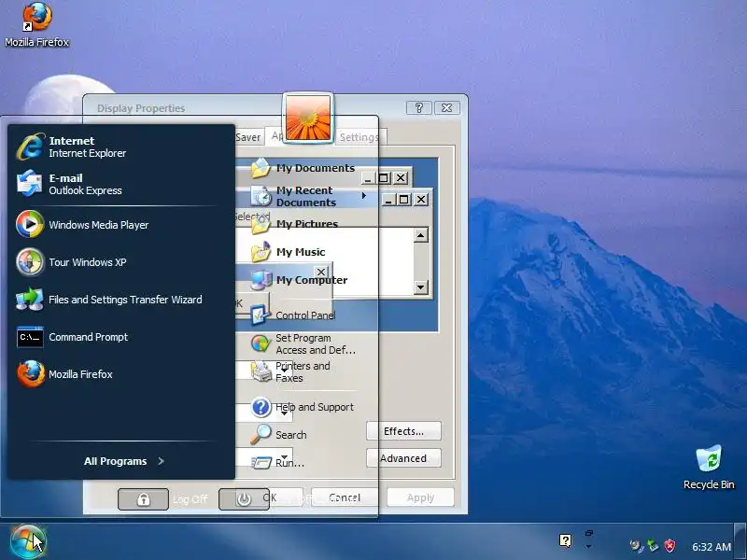Screen dimensions: 747x560
Task: Open Control Panel
Action: 293,315
